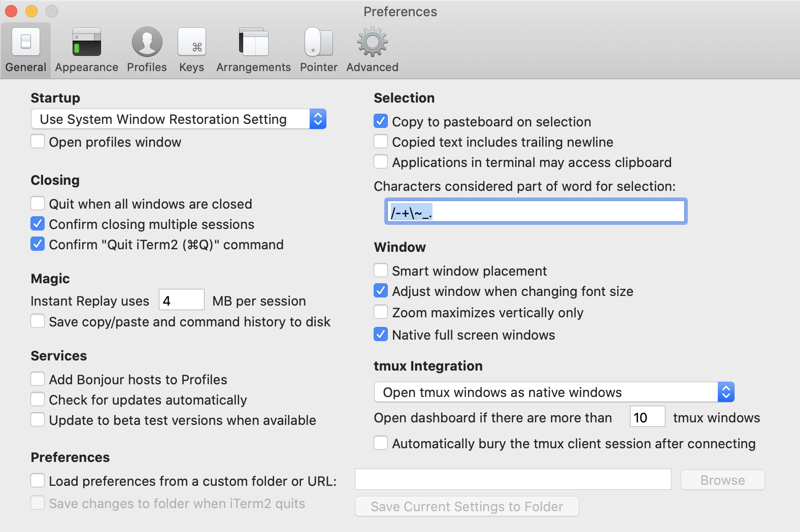
Task: Expand the tmux windows opening mode dropdown
Action: 554,392
